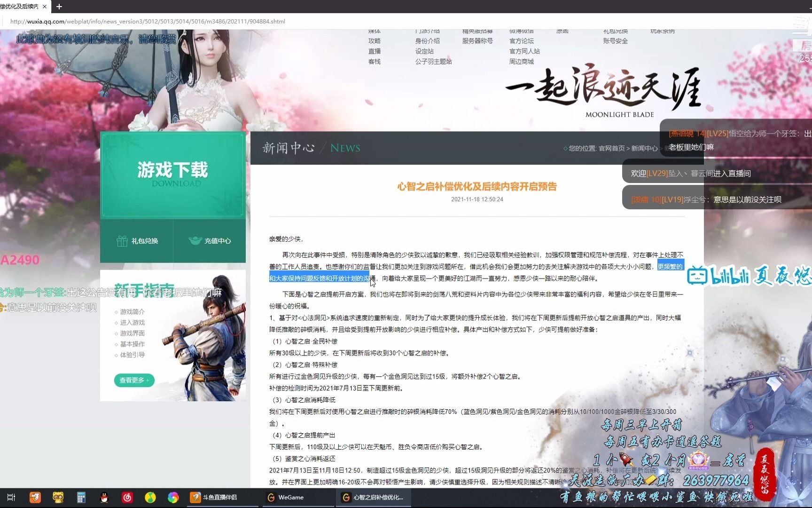Click the browser address bar URL
The height and width of the screenshot is (508, 812).
point(148,21)
